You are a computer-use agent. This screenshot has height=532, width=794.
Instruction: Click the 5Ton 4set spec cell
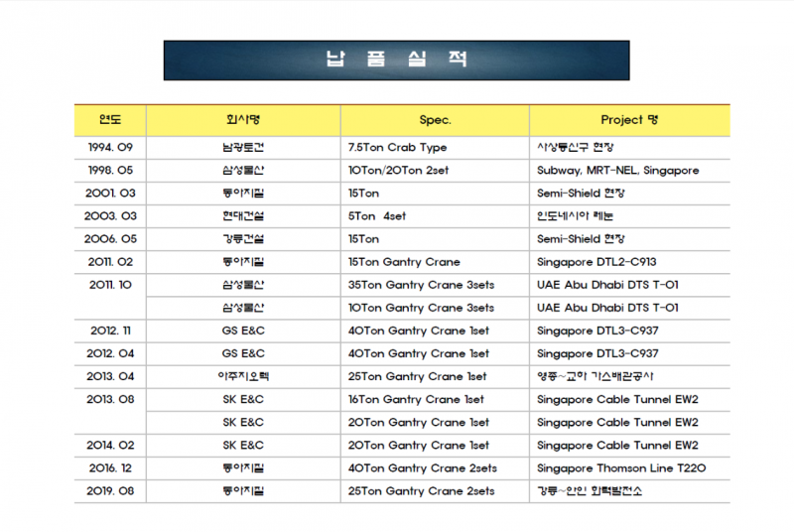[x=377, y=216]
